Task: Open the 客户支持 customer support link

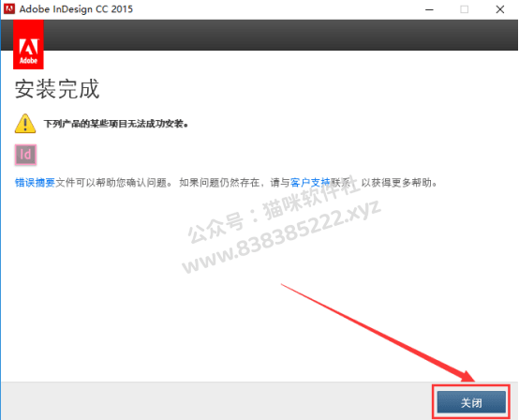Action: (x=310, y=183)
